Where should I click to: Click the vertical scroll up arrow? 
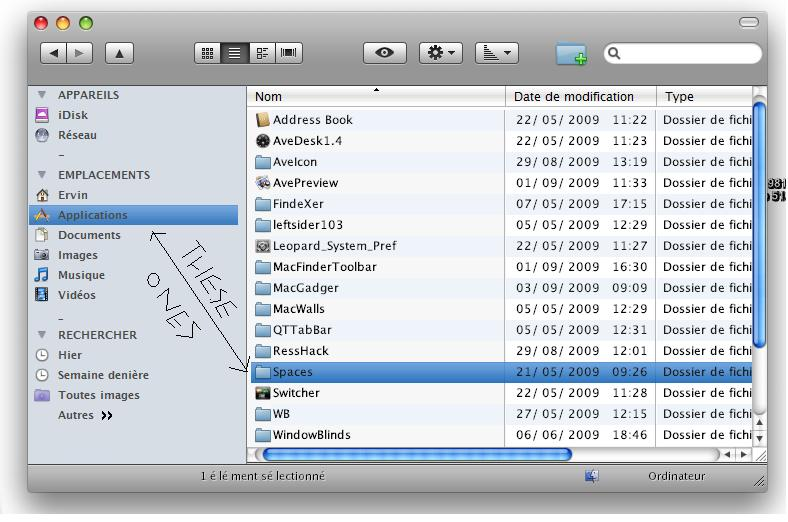759,423
